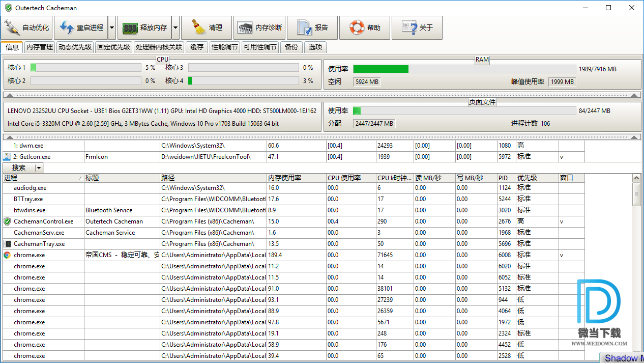Image resolution: width=644 pixels, height=363 pixels.
Task: Click the Cacheman shield icon in title bar
Action: (8, 8)
